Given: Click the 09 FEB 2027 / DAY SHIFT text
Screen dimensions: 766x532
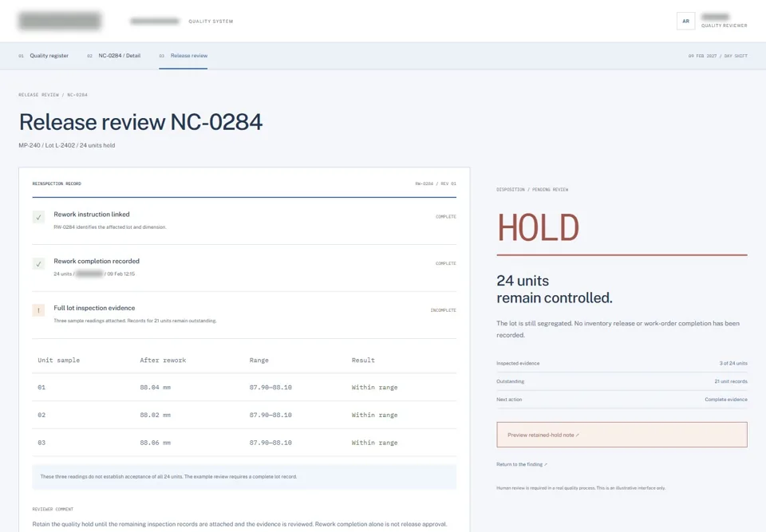Looking at the screenshot, I should [717, 56].
